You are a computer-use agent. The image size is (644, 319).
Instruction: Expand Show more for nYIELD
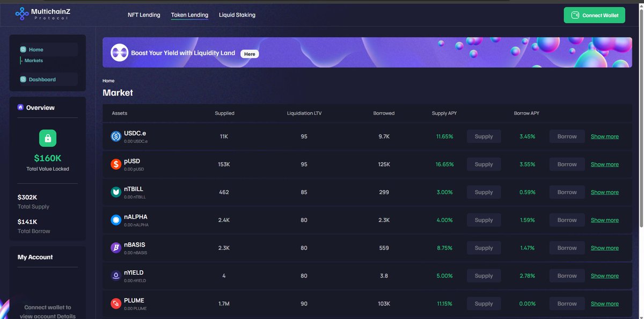click(604, 275)
